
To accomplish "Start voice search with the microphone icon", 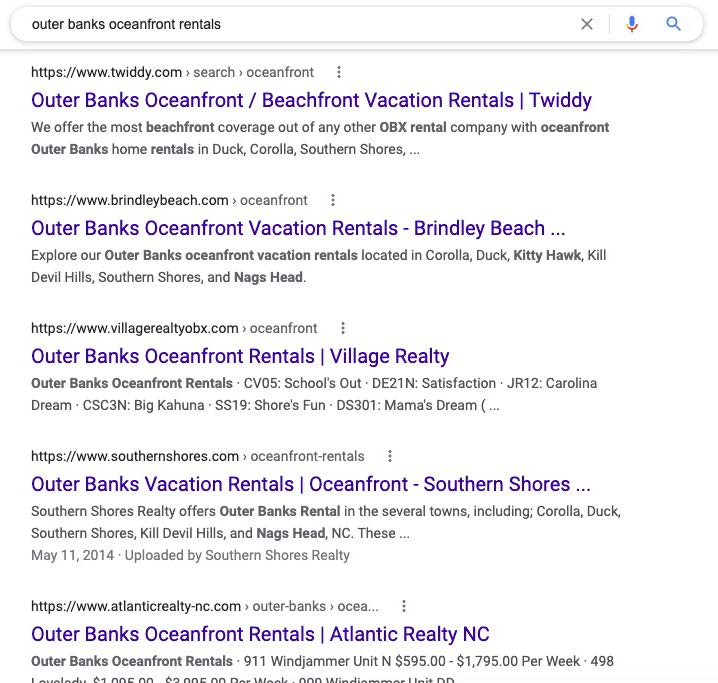I will 631,24.
